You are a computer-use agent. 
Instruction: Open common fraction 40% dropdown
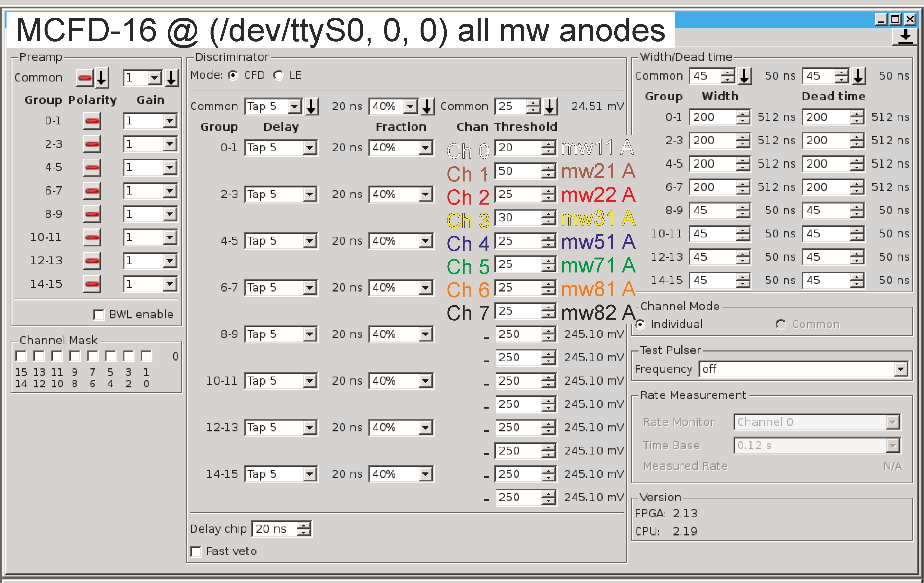pyautogui.click(x=410, y=106)
